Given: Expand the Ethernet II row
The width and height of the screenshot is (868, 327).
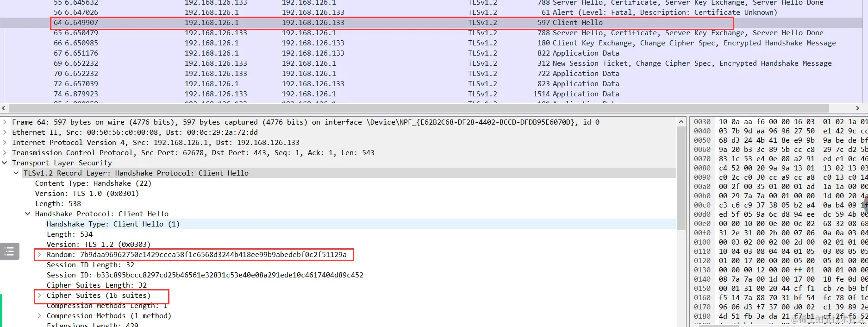Looking at the screenshot, I should coord(5,132).
